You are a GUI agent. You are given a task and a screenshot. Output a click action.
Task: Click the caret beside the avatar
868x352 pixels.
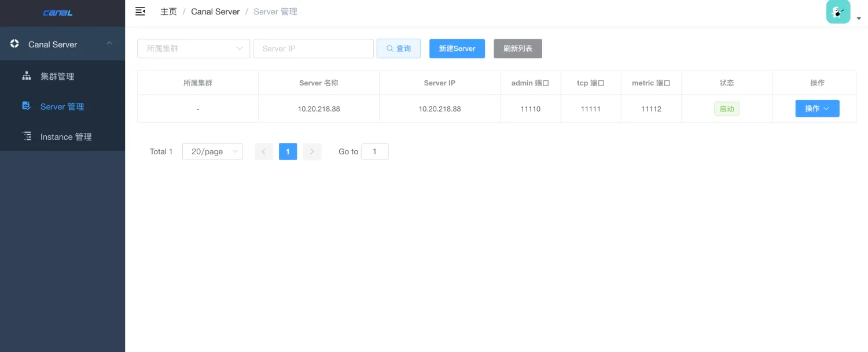click(x=859, y=18)
